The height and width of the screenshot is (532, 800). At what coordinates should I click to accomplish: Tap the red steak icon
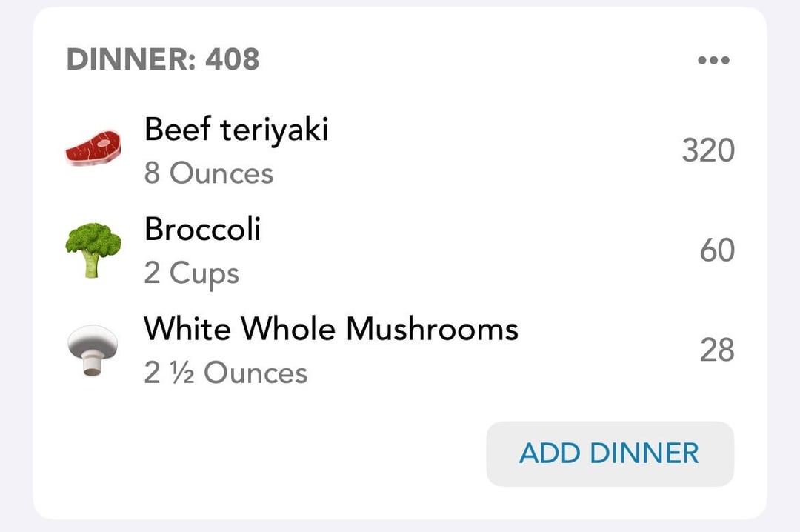coord(93,148)
